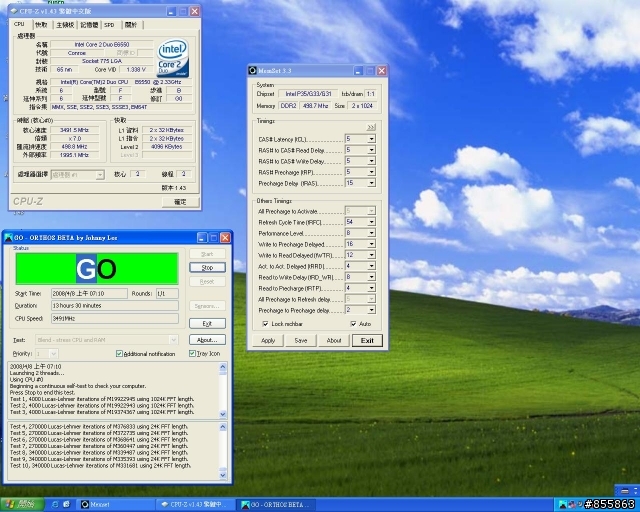Click Exit button in ORTHOS
The width and height of the screenshot is (640, 512).
pos(207,323)
